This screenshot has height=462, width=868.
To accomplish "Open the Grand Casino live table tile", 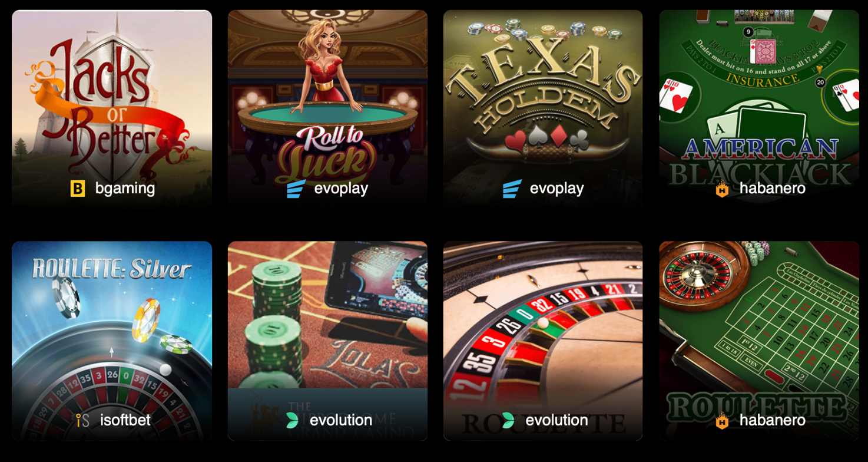I will pyautogui.click(x=327, y=341).
